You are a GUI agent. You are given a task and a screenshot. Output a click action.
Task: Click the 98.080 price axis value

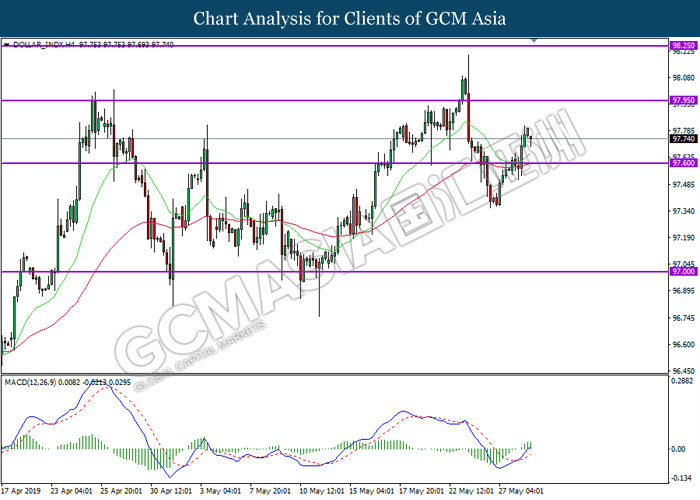[683, 78]
